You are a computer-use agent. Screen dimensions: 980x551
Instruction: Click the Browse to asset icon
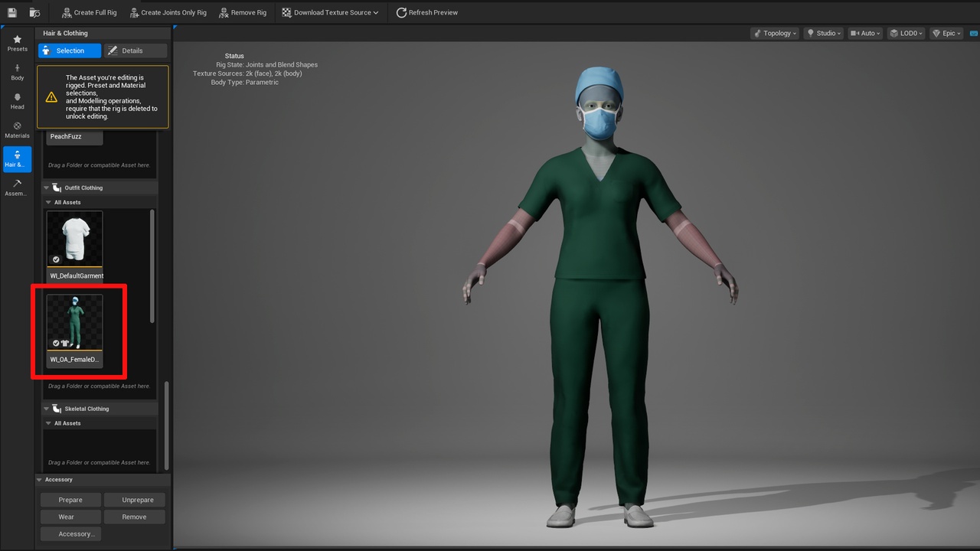click(34, 12)
